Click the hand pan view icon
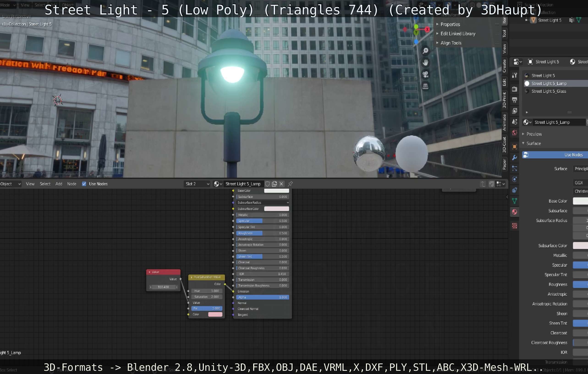The image size is (588, 374). [x=425, y=63]
